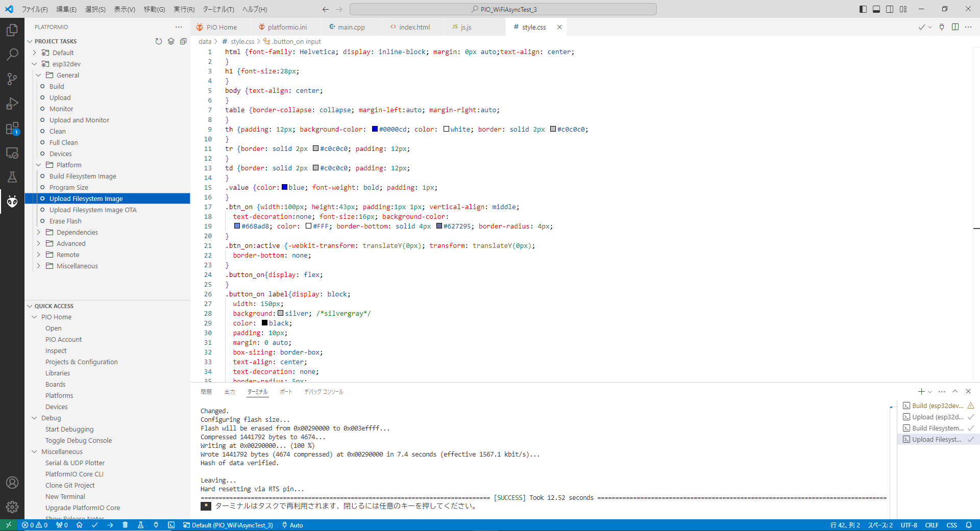This screenshot has height=531, width=980.
Task: Run the Erase Flash task
Action: tap(65, 221)
